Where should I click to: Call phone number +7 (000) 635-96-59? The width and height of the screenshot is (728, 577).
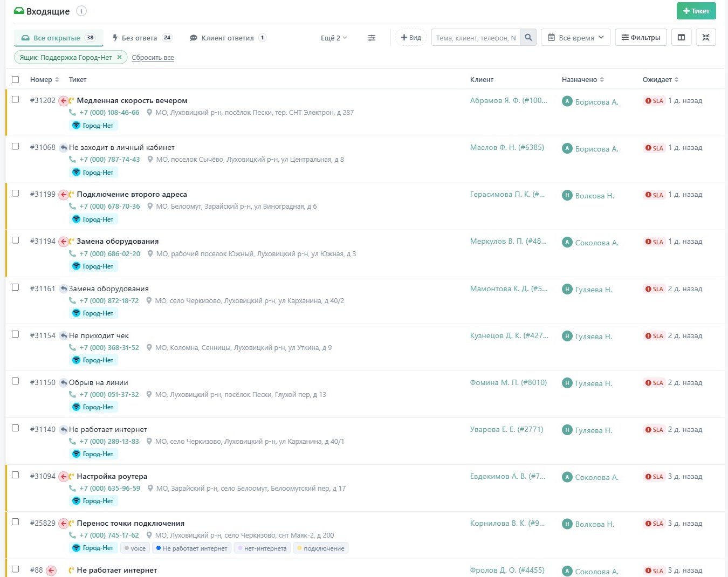coord(110,489)
